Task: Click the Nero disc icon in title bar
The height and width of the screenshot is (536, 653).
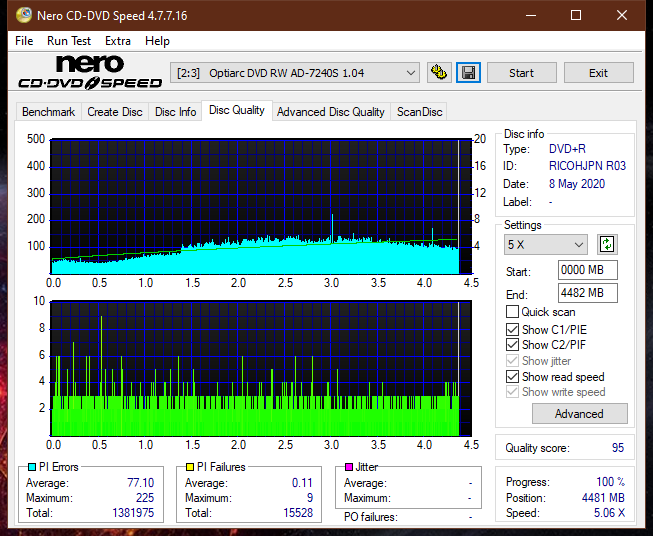Action: [24, 15]
